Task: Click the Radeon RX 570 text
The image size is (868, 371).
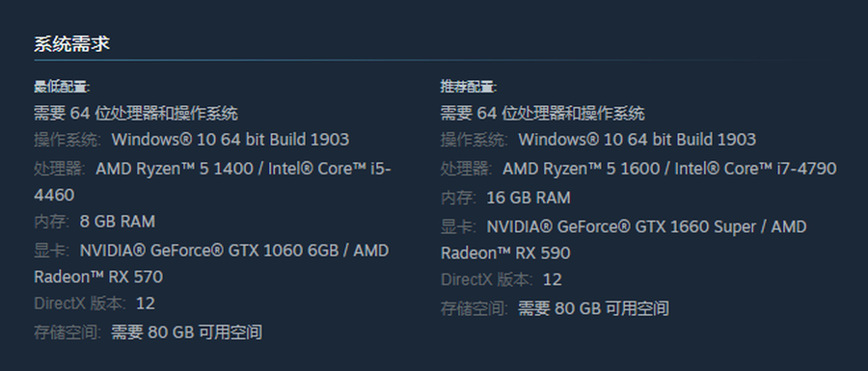Action: [98, 277]
